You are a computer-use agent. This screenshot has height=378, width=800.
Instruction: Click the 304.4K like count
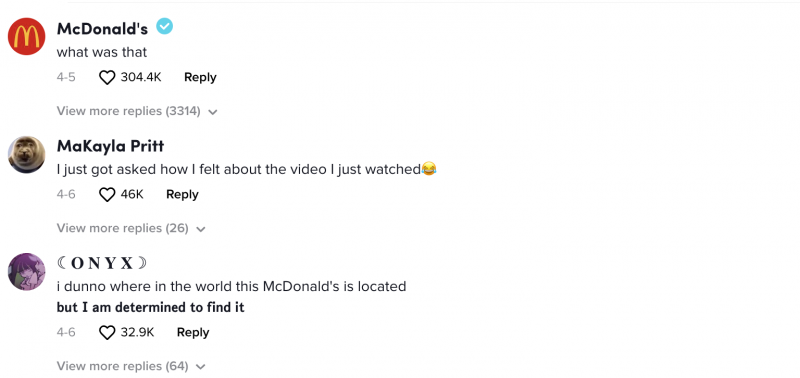(141, 78)
